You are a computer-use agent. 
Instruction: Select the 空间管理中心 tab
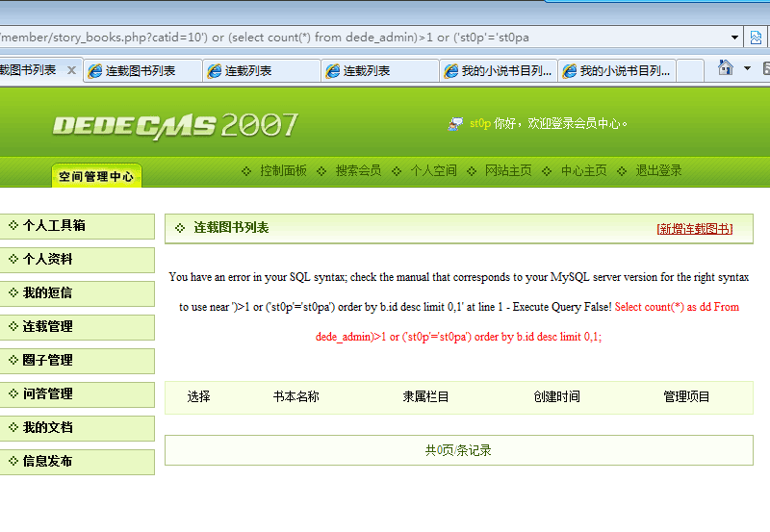(x=96, y=176)
